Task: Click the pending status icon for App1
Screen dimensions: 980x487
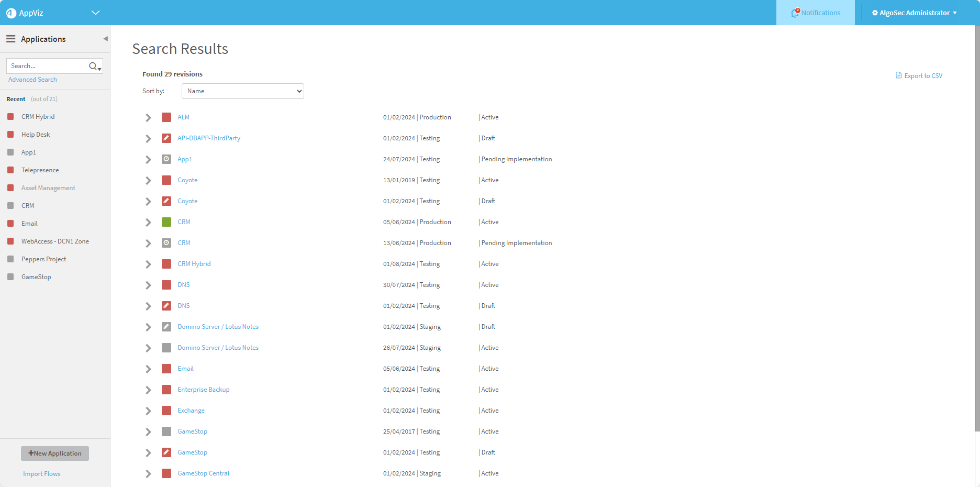Action: (166, 159)
